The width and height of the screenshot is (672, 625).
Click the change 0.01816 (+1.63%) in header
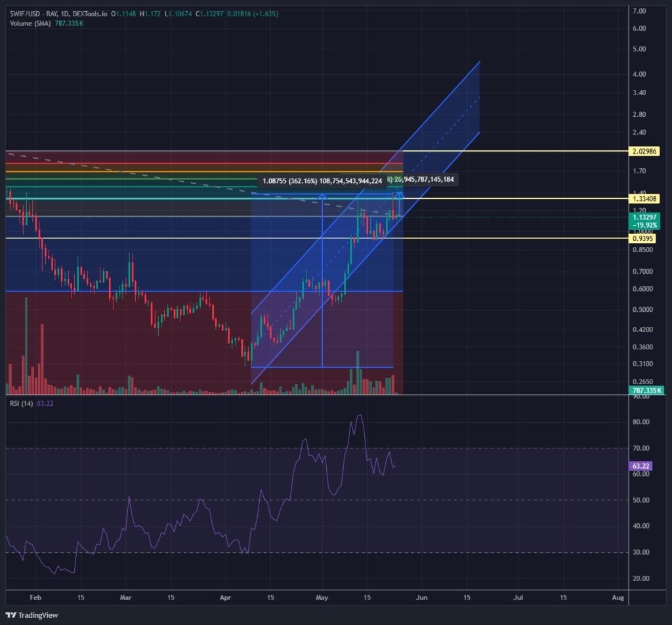click(253, 14)
